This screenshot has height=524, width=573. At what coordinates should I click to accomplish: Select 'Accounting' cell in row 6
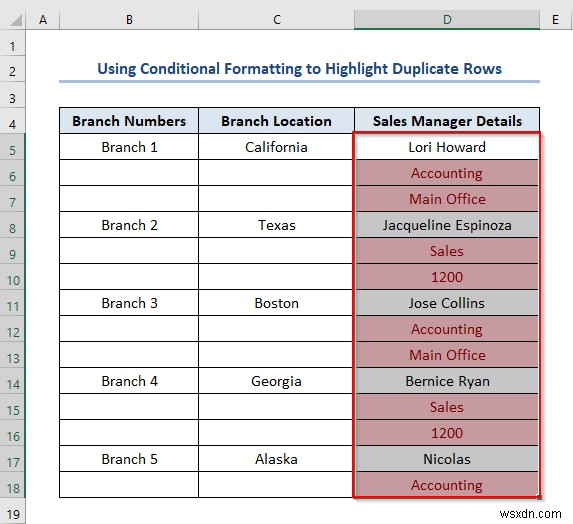[447, 173]
